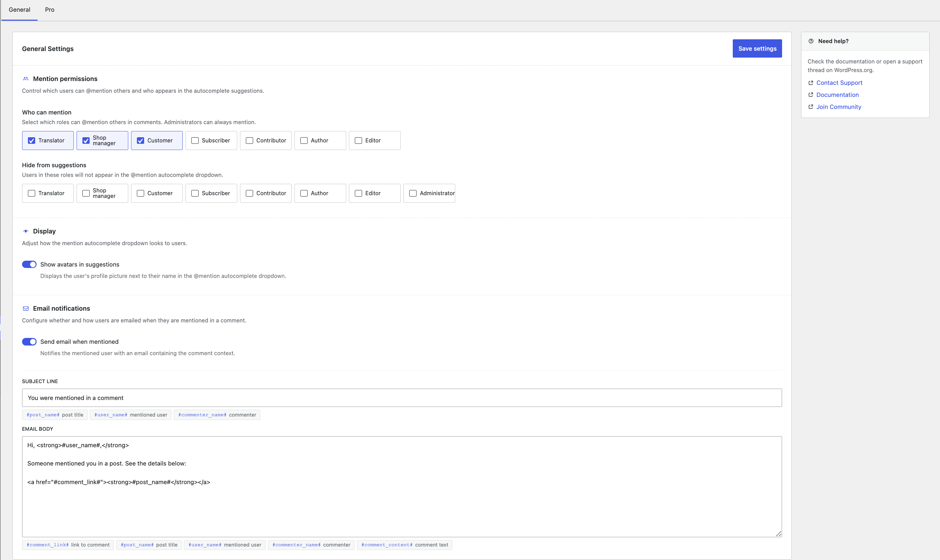Click external link icon beside Contact Support
This screenshot has width=940, height=560.
(x=811, y=83)
